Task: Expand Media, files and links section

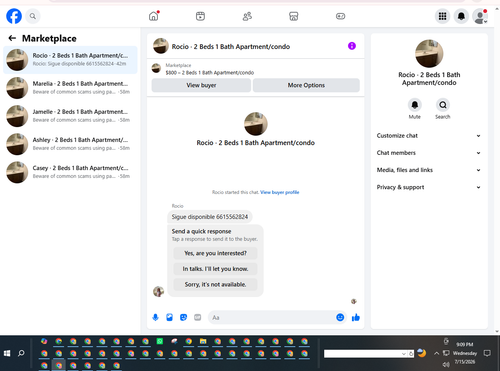Action: pyautogui.click(x=429, y=170)
